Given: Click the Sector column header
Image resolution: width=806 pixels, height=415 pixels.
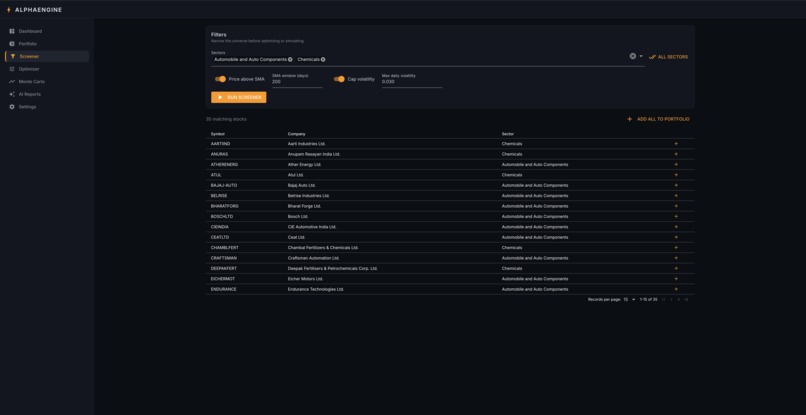Looking at the screenshot, I should point(508,134).
